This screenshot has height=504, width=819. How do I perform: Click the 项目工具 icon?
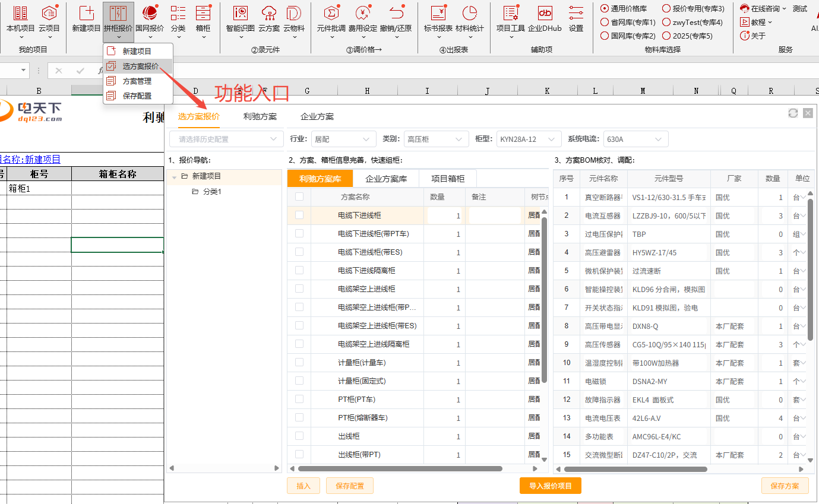coord(511,21)
